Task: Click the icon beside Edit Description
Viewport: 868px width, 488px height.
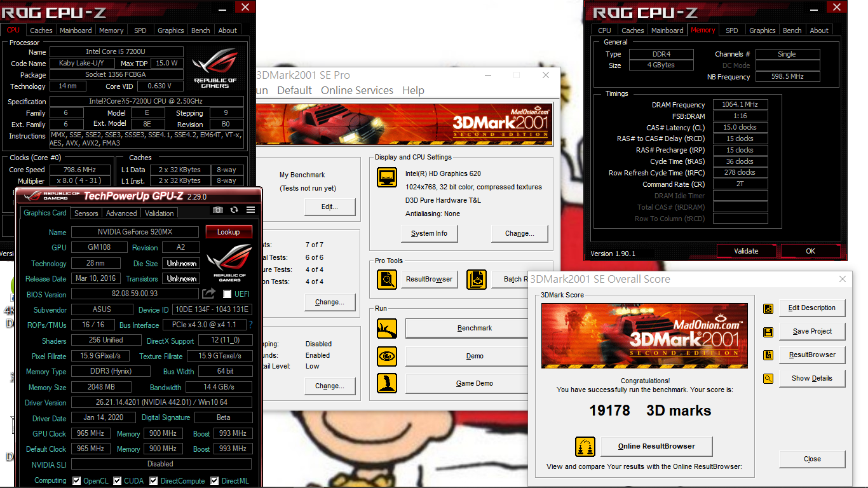Action: point(768,308)
